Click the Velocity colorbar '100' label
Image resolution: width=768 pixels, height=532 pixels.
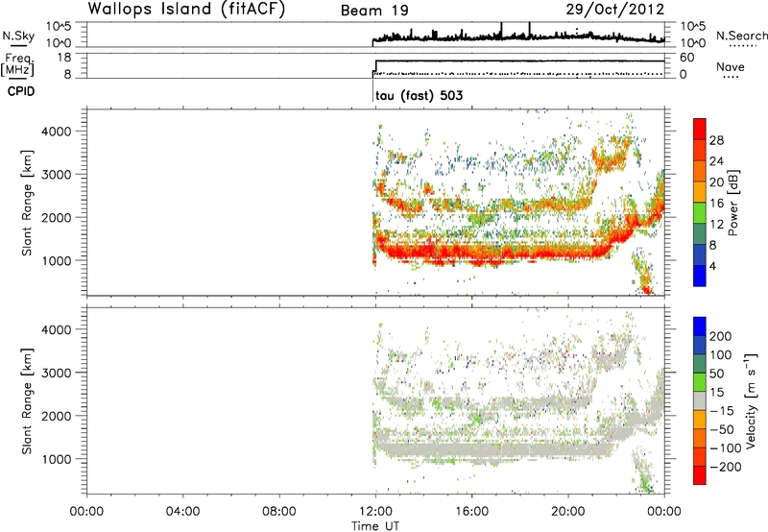pos(721,354)
